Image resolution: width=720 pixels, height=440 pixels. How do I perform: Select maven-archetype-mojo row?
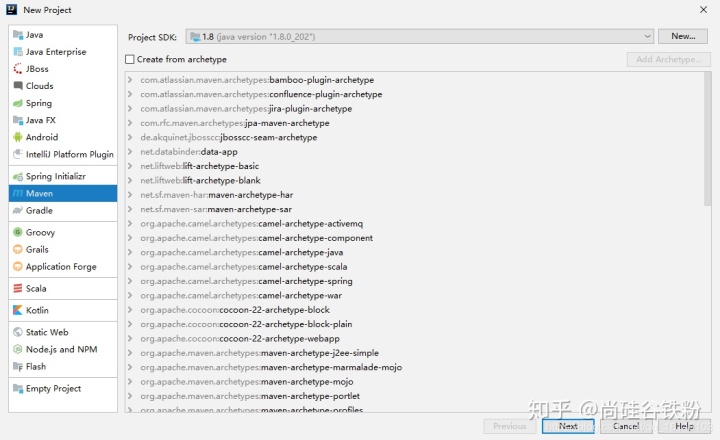[415, 382]
